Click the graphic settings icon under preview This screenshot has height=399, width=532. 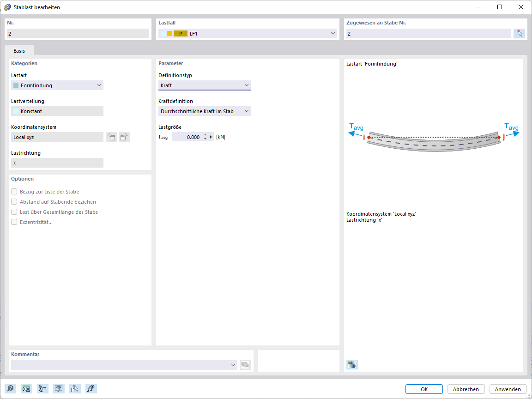point(352,365)
